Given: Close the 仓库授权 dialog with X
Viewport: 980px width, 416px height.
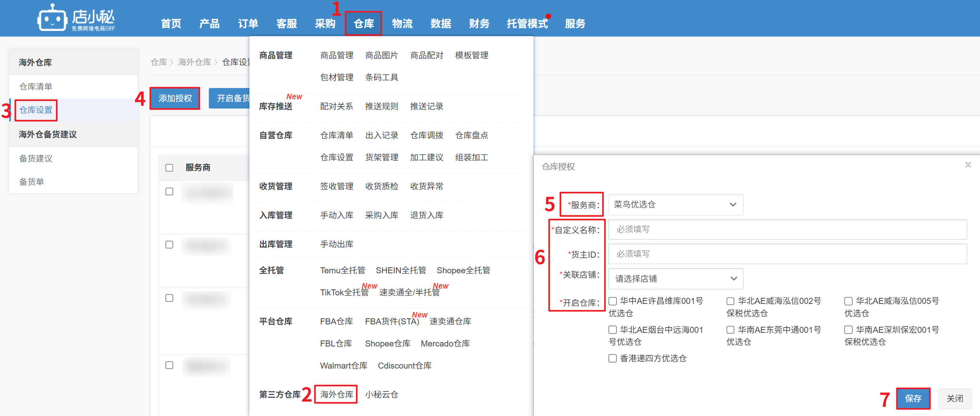Looking at the screenshot, I should pyautogui.click(x=968, y=165).
